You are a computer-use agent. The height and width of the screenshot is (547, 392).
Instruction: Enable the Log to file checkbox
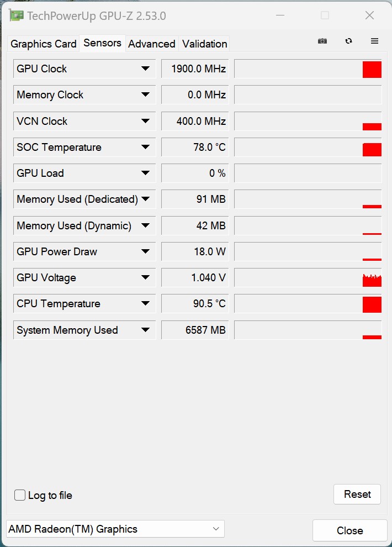(20, 495)
